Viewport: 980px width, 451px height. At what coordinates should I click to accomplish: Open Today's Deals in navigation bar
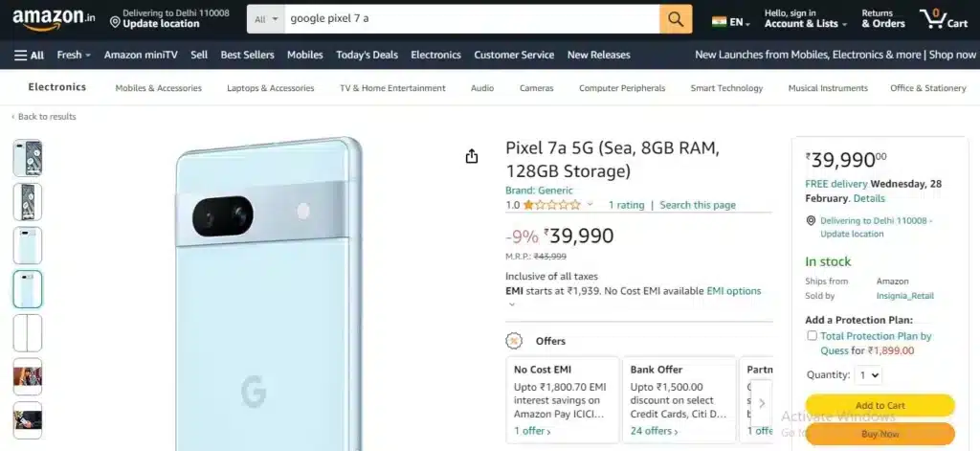tap(367, 55)
